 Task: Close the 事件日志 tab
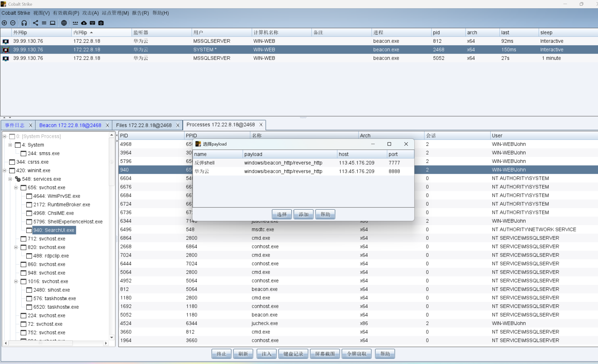coord(31,125)
